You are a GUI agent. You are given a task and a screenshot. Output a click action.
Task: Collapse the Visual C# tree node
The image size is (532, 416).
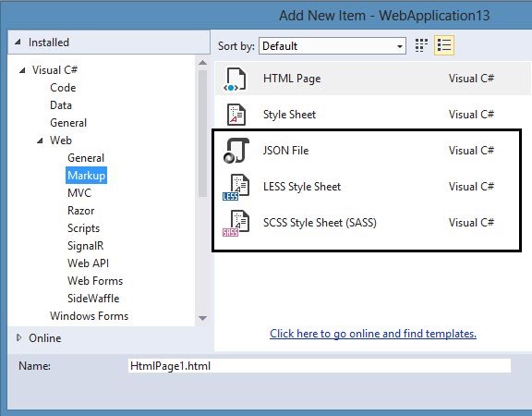coord(22,70)
